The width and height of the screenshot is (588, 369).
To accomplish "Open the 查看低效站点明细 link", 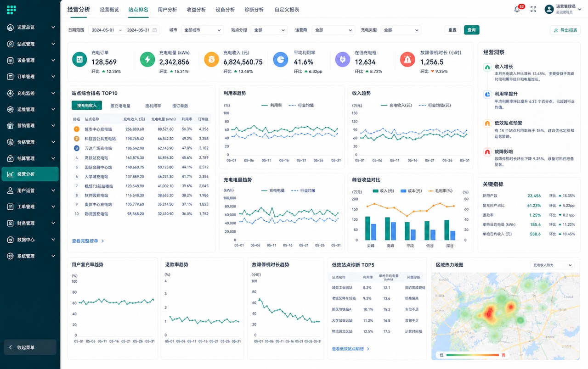I will [x=351, y=349].
